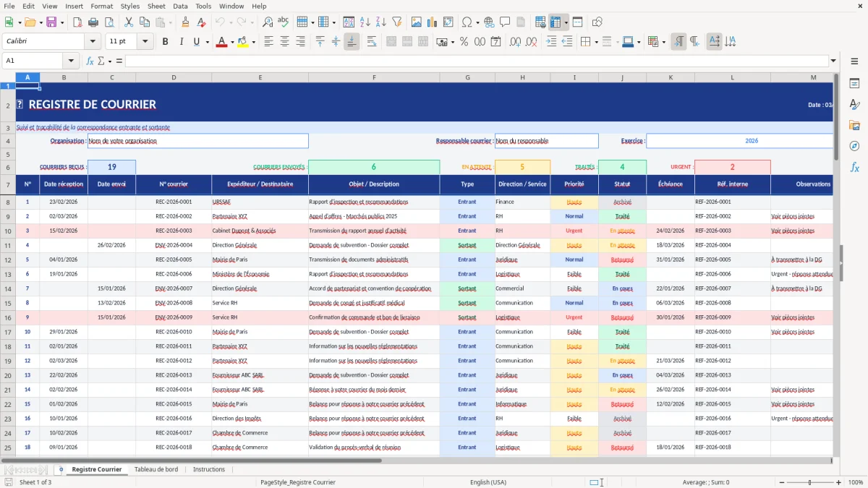This screenshot has height=488, width=868.
Task: Insert a comment
Action: click(506, 22)
